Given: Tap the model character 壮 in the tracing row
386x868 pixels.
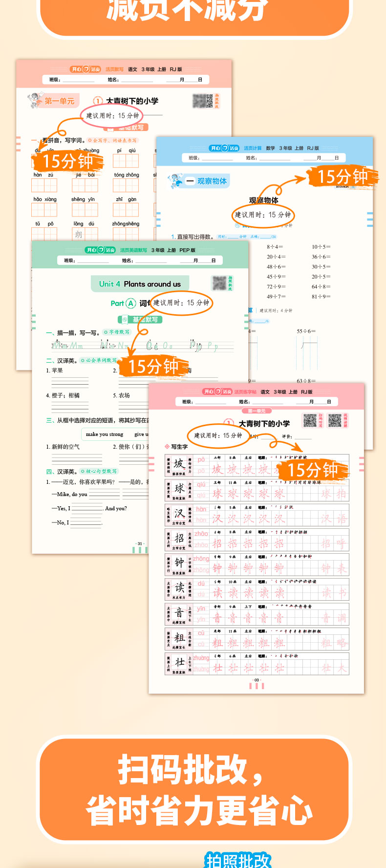Looking at the screenshot, I should (x=179, y=662).
